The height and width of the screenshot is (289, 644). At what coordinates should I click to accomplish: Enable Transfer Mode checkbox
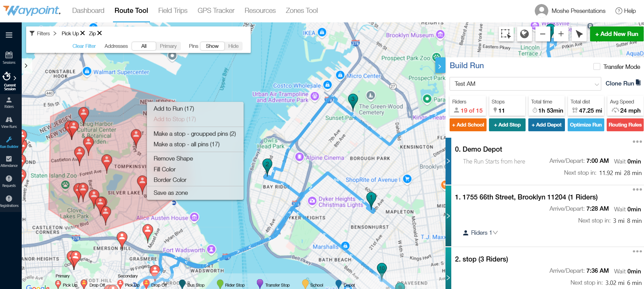pos(597,67)
